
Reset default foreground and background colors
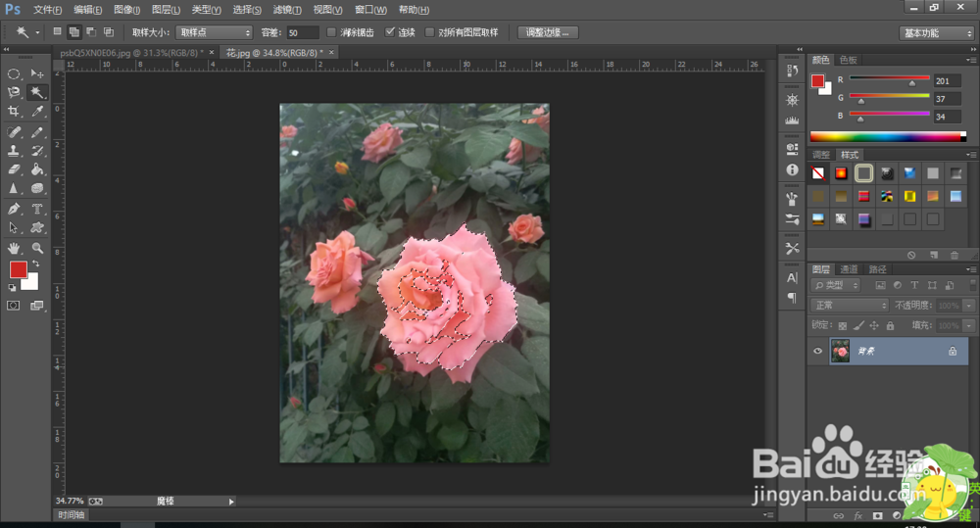(x=12, y=287)
